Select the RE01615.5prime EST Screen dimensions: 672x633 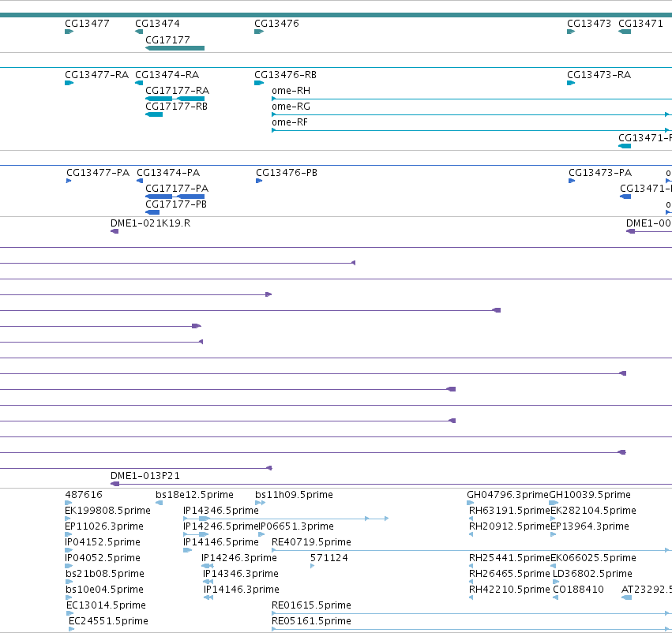(311, 605)
